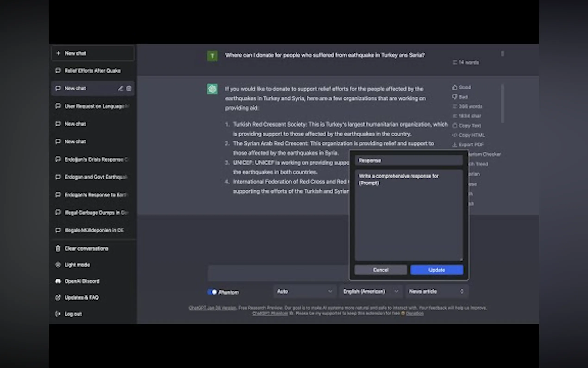
Task: Open Illegal Garbage Dumps chat
Action: pos(96,213)
